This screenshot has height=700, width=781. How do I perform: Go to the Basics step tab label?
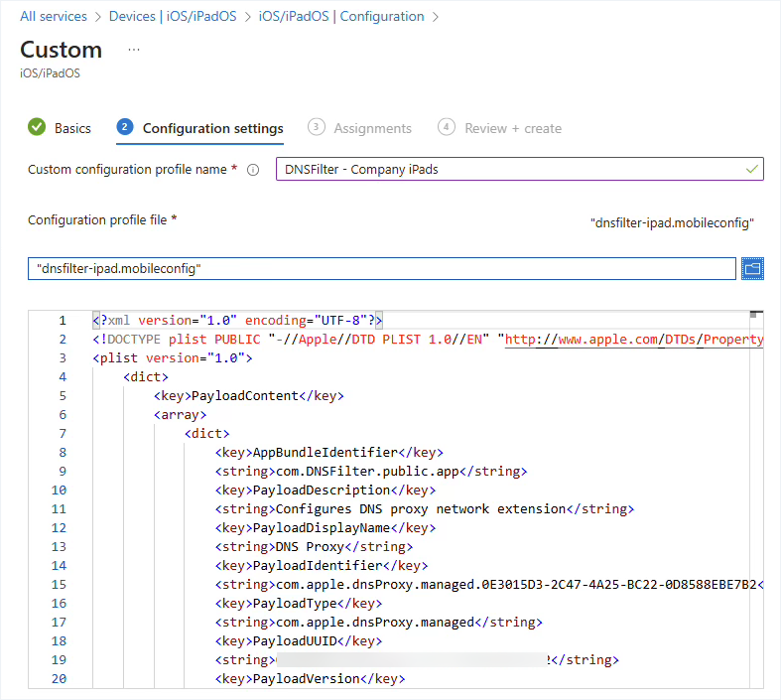[72, 128]
